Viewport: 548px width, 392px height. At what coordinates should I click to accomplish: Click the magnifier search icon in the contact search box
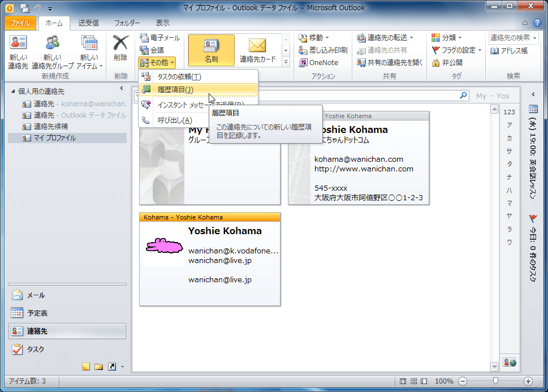click(x=463, y=95)
